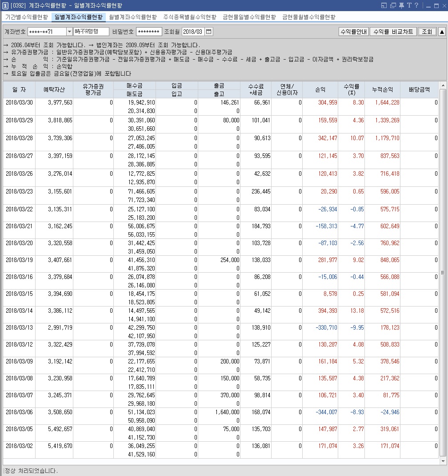Collapse the info panel with the ▲ button
448x476 pixels.
click(x=442, y=32)
